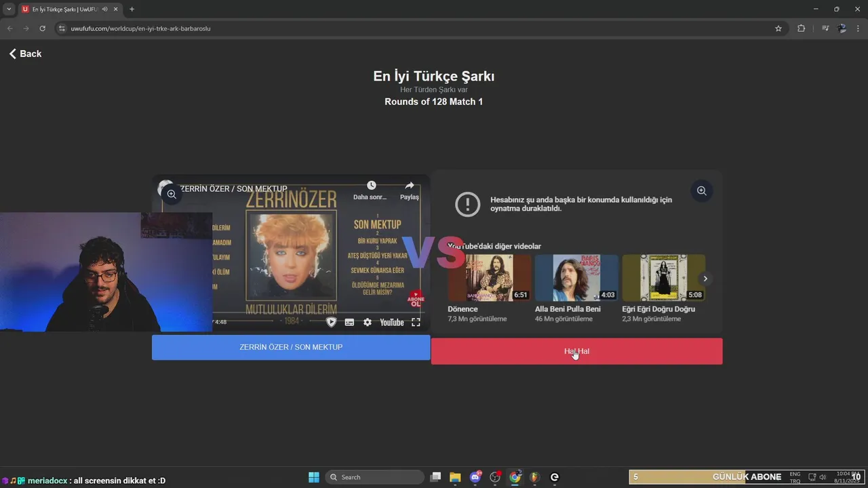
Task: Click the heading En İyi Türkçe Şarkı
Action: 434,76
